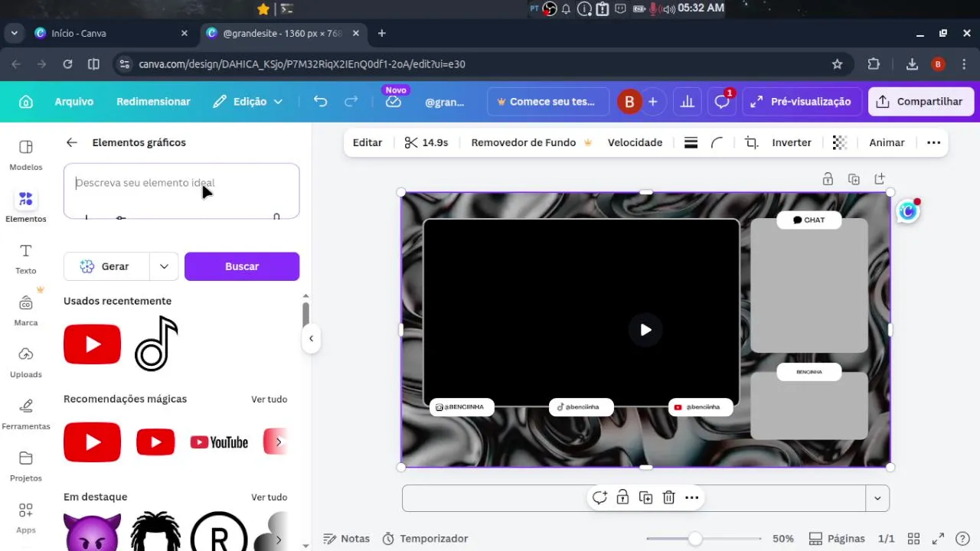The height and width of the screenshot is (551, 980).
Task: Switch to the @grandesite browser tab
Action: click(x=283, y=33)
